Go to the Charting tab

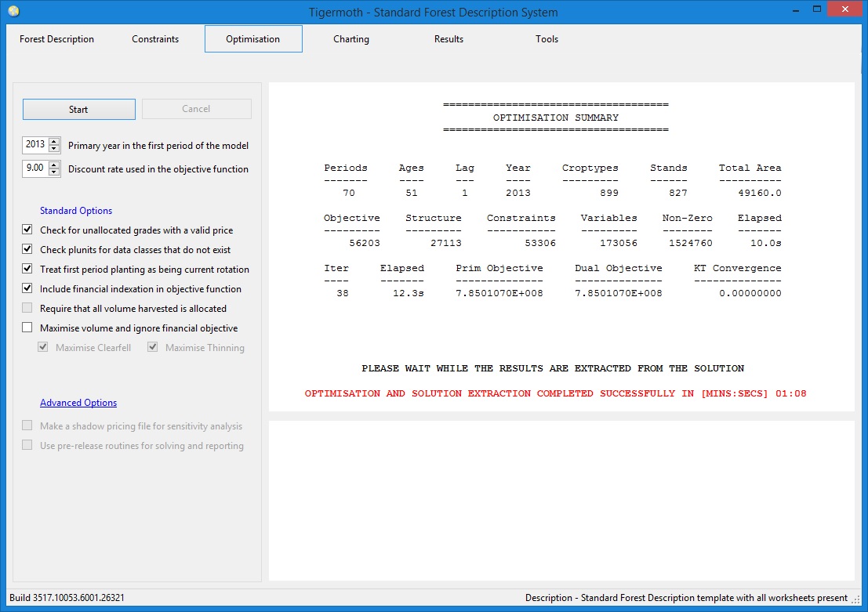351,38
